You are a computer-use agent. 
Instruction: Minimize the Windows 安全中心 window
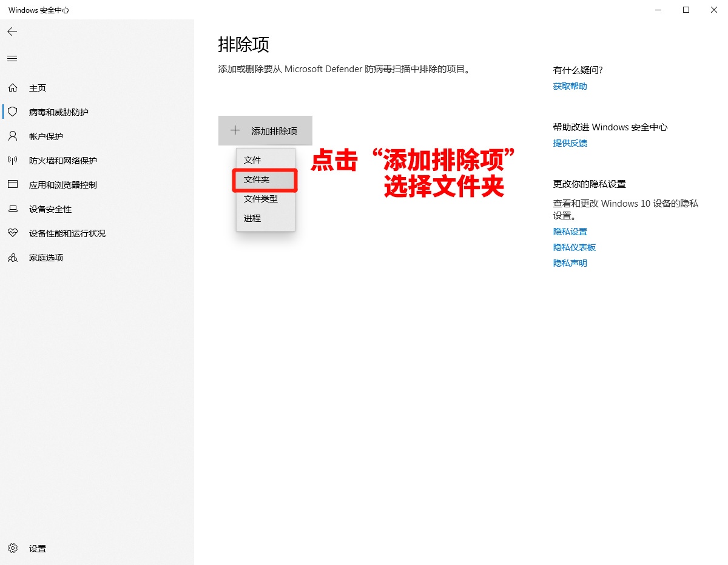tap(658, 10)
